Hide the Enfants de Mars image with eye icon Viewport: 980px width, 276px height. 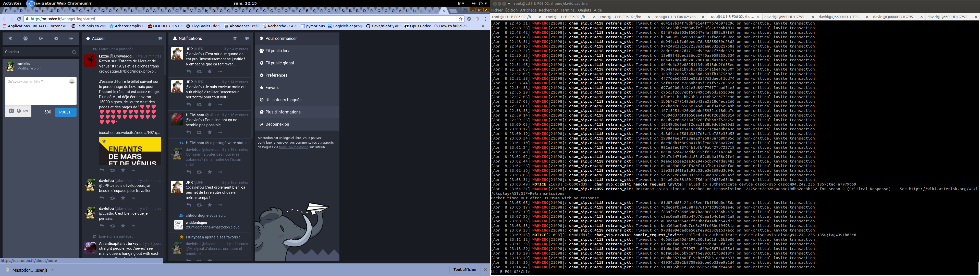click(104, 141)
